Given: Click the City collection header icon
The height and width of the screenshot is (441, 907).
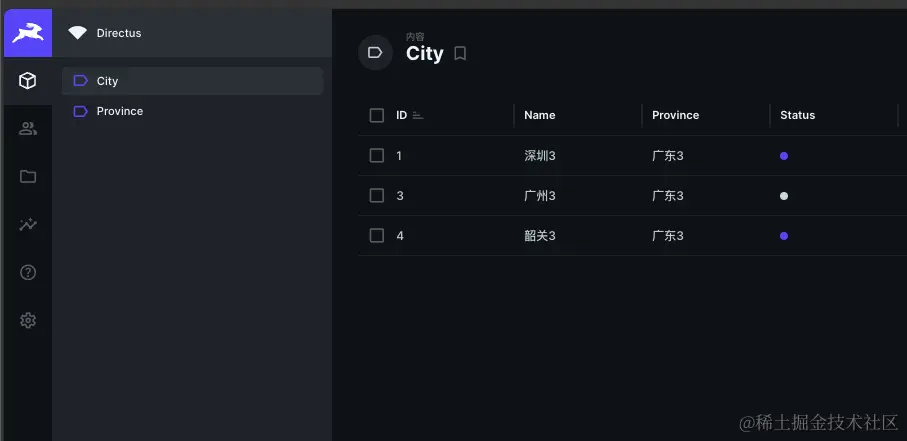Looking at the screenshot, I should coord(375,53).
